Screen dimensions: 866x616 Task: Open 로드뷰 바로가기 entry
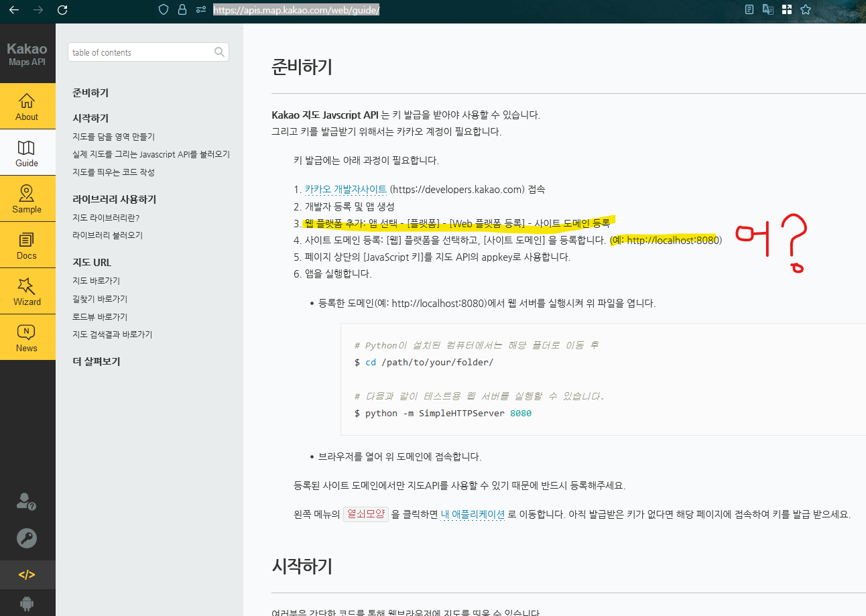[x=100, y=317]
